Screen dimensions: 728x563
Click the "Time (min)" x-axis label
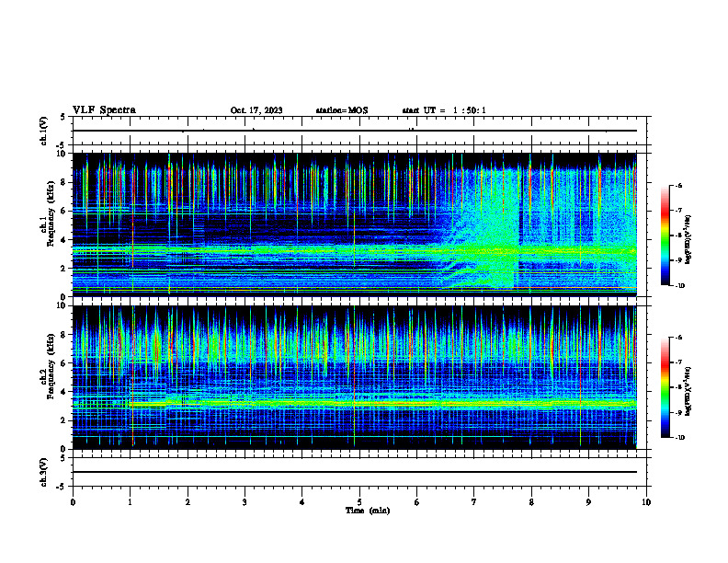368,511
